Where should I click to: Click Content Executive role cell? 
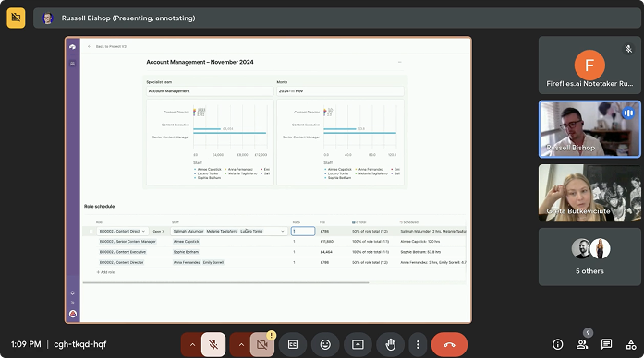(123, 252)
